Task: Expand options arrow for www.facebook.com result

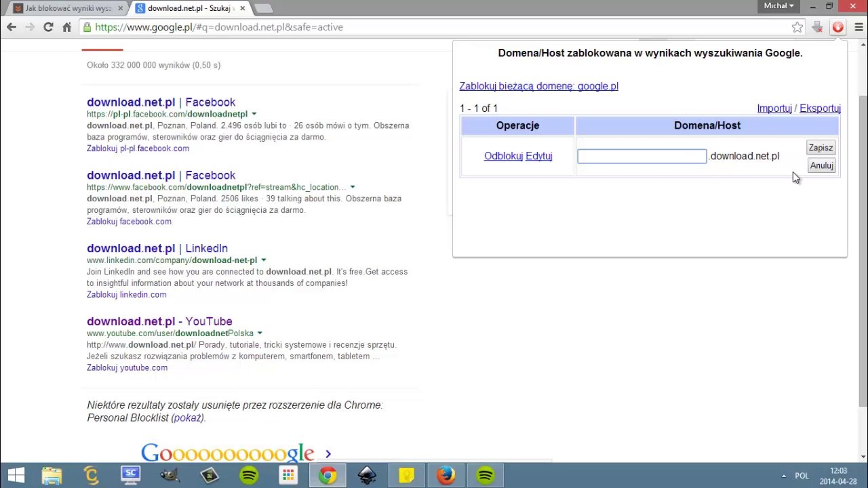Action: click(353, 187)
